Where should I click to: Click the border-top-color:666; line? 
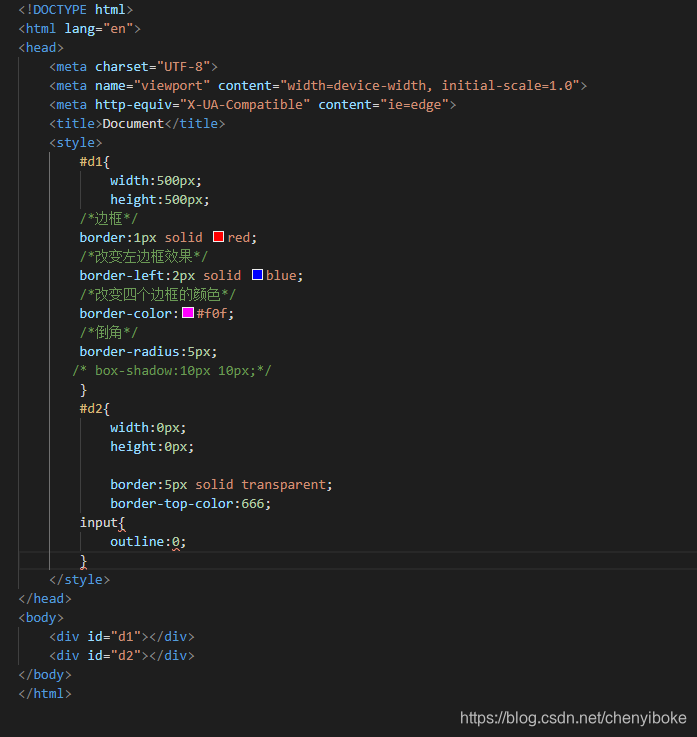(x=190, y=503)
